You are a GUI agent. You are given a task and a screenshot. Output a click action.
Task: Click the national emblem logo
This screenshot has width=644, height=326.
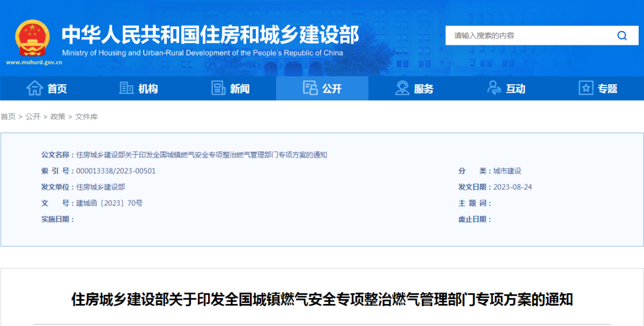(32, 38)
